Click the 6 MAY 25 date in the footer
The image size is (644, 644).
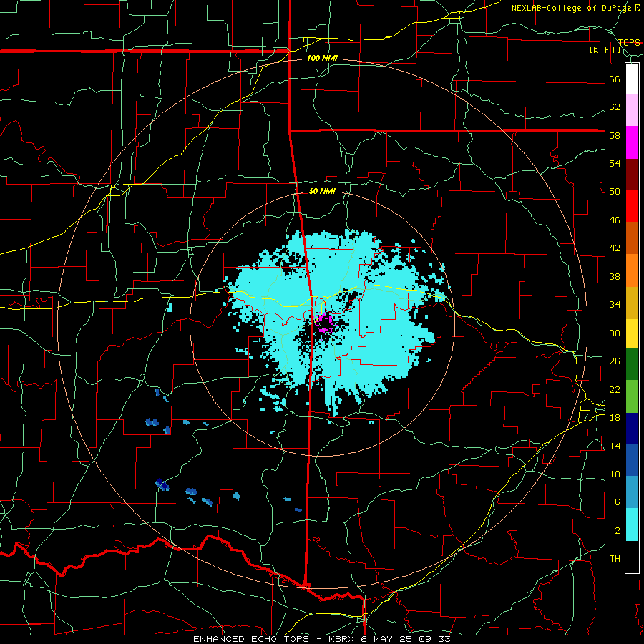388,639
